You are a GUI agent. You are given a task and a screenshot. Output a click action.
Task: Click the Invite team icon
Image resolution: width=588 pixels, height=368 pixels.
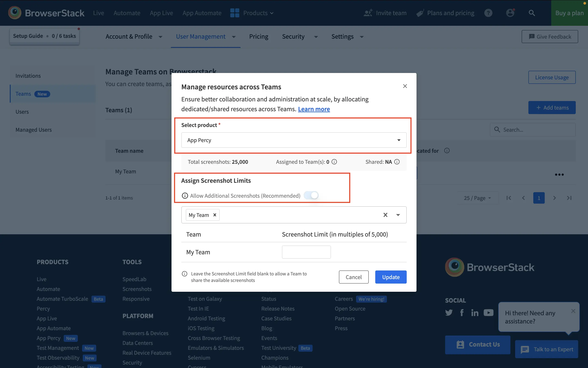(x=368, y=13)
